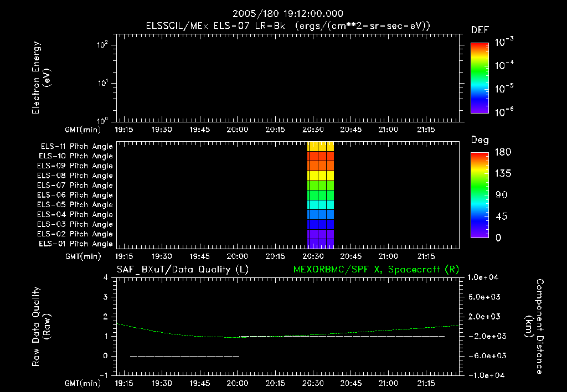Viewport: 567px width, 392px height.
Task: Click the DEF color bar label
Action: pyautogui.click(x=480, y=30)
